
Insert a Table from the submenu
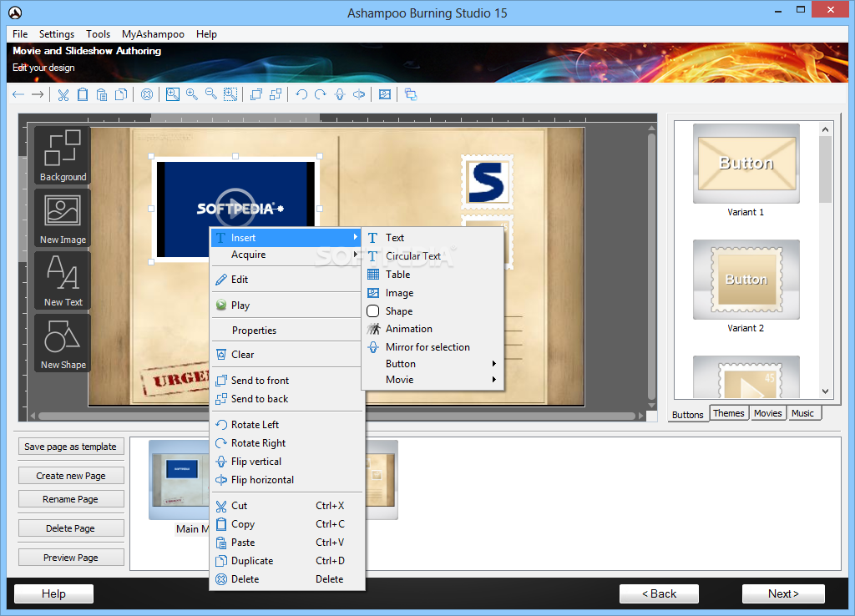click(x=433, y=275)
